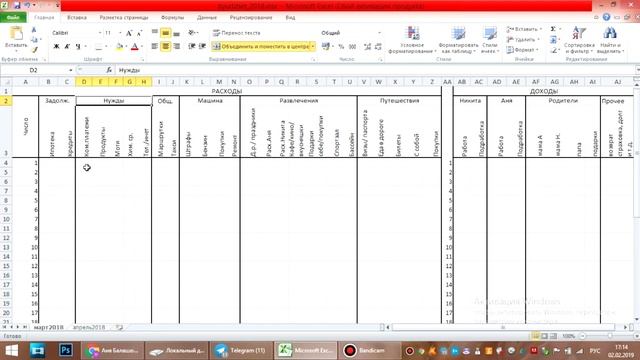Expand the Merge and Center dropdown arrow
This screenshot has width=640, height=360.
[x=313, y=47]
